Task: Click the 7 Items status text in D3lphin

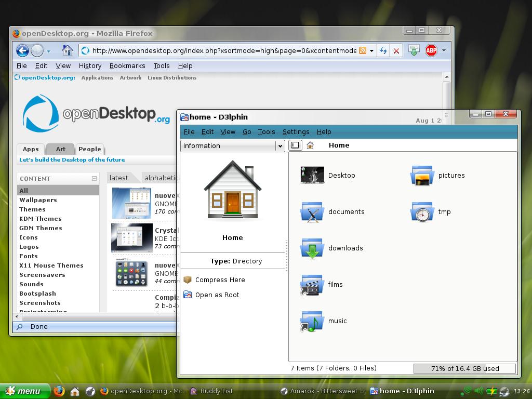Action: [x=334, y=368]
